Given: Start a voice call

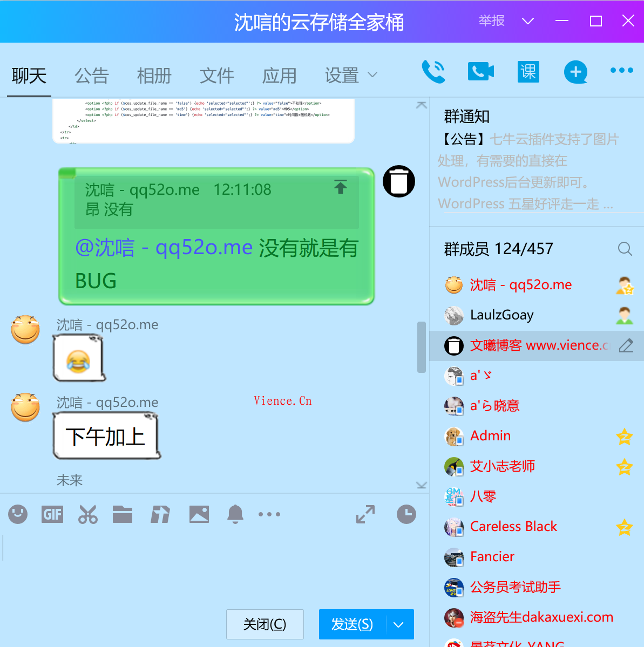Looking at the screenshot, I should coord(434,72).
